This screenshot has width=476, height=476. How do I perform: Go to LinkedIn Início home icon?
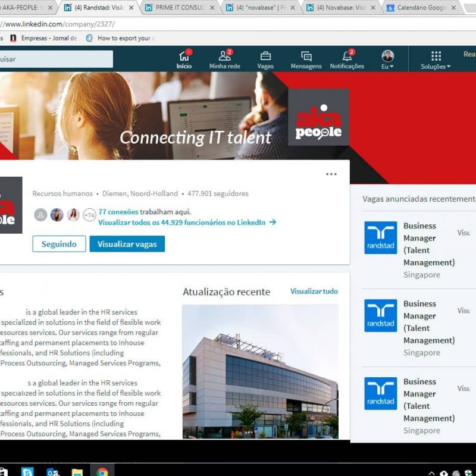click(184, 59)
